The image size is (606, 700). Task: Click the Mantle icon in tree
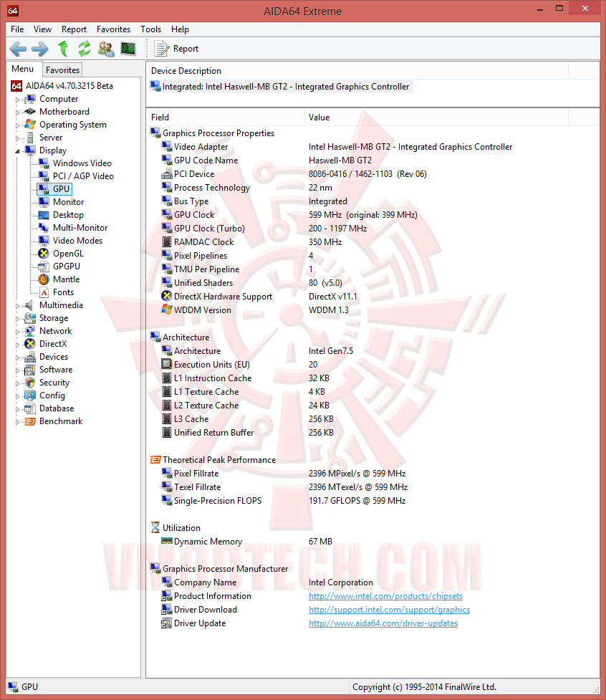(x=43, y=279)
